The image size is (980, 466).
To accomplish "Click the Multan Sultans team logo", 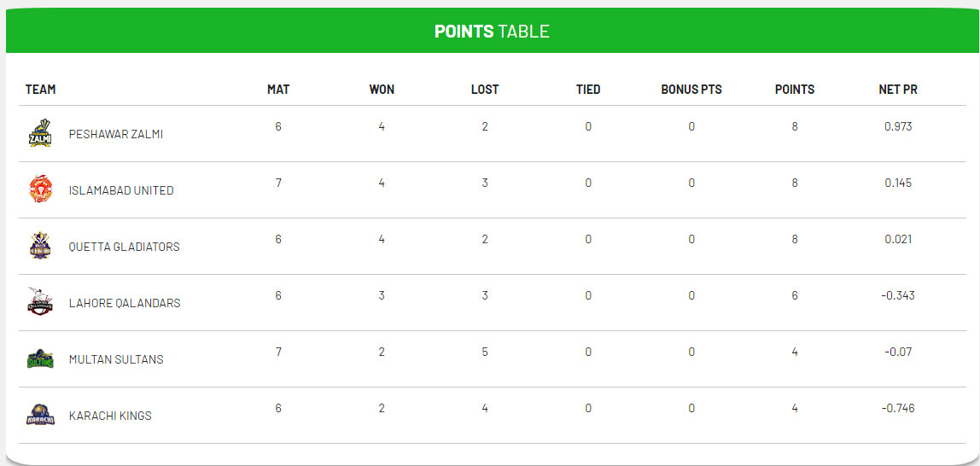I will [x=40, y=358].
